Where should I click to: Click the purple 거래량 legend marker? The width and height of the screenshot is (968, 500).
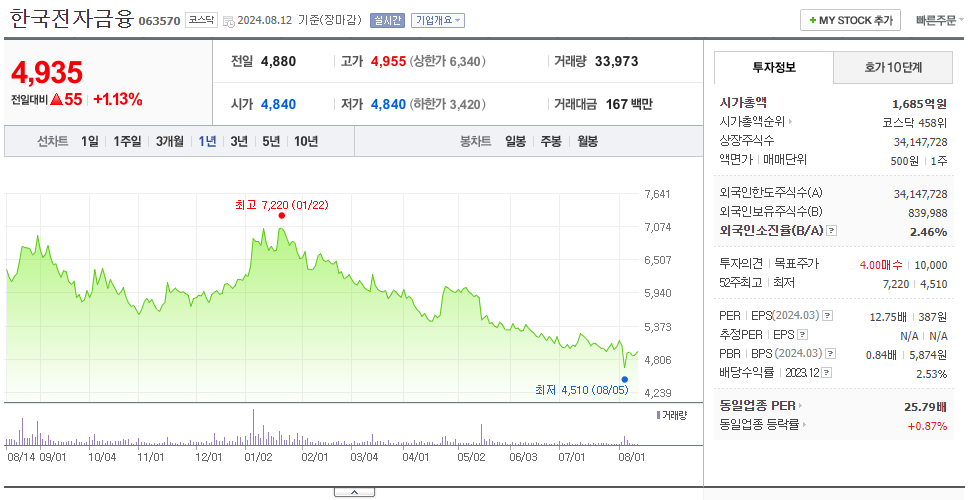point(658,415)
